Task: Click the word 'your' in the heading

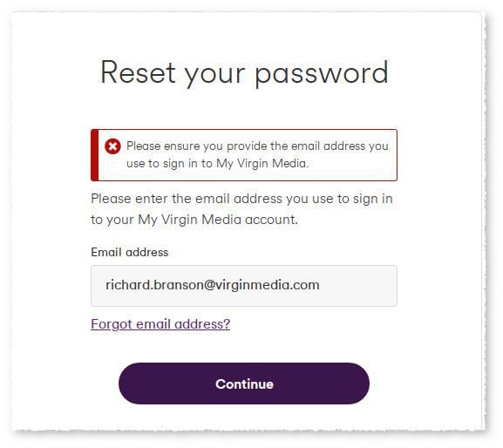Action: [x=215, y=75]
